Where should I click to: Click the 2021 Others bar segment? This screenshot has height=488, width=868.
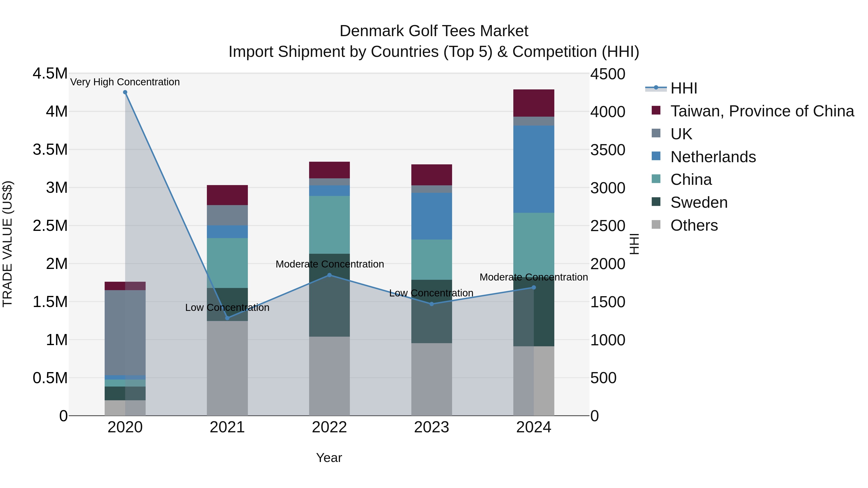pos(227,368)
